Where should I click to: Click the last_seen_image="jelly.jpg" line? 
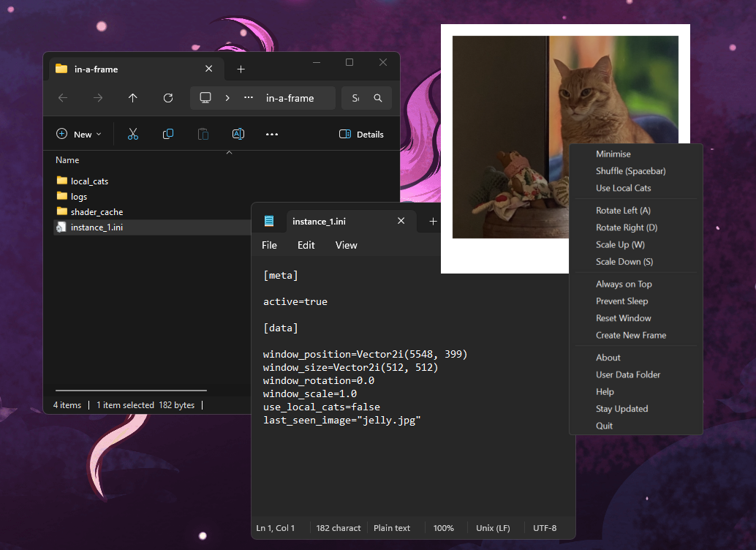point(342,421)
